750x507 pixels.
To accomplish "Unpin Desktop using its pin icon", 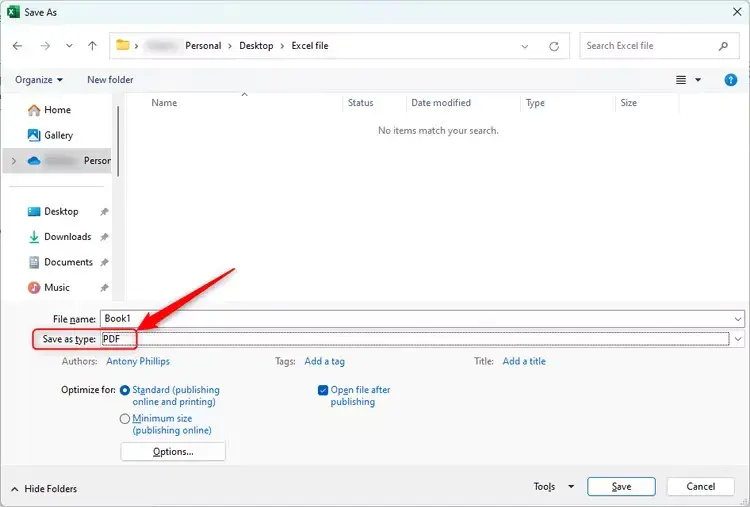I will point(104,212).
